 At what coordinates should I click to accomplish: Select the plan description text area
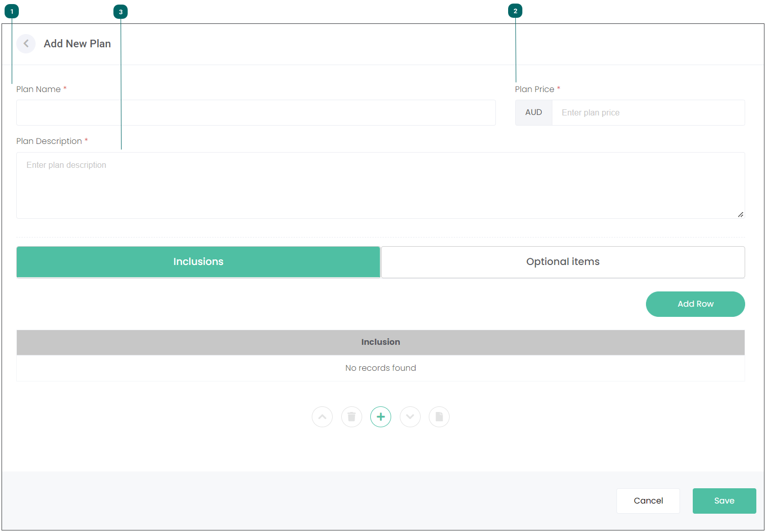(x=380, y=185)
